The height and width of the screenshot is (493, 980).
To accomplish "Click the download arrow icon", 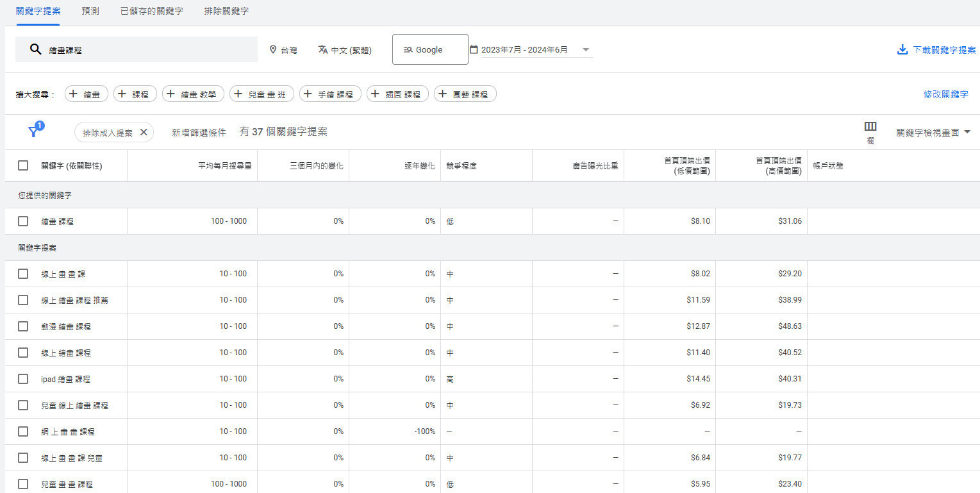I will (x=902, y=49).
